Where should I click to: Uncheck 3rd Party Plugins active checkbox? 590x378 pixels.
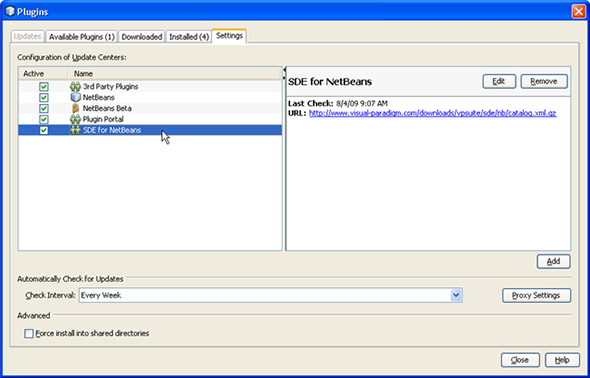pos(44,87)
